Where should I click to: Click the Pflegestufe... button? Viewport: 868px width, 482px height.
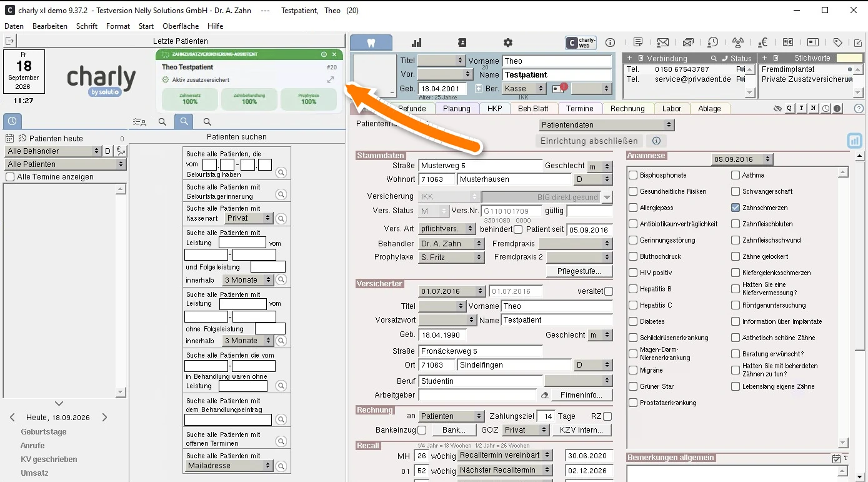coord(579,271)
